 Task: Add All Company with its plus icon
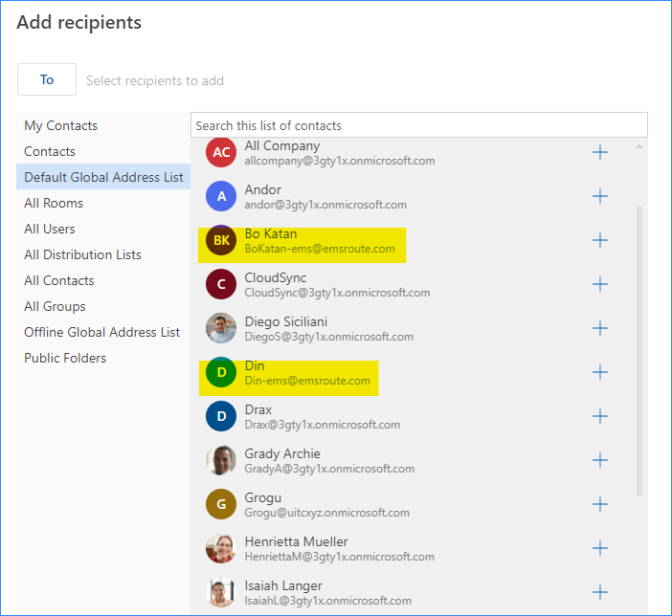600,152
